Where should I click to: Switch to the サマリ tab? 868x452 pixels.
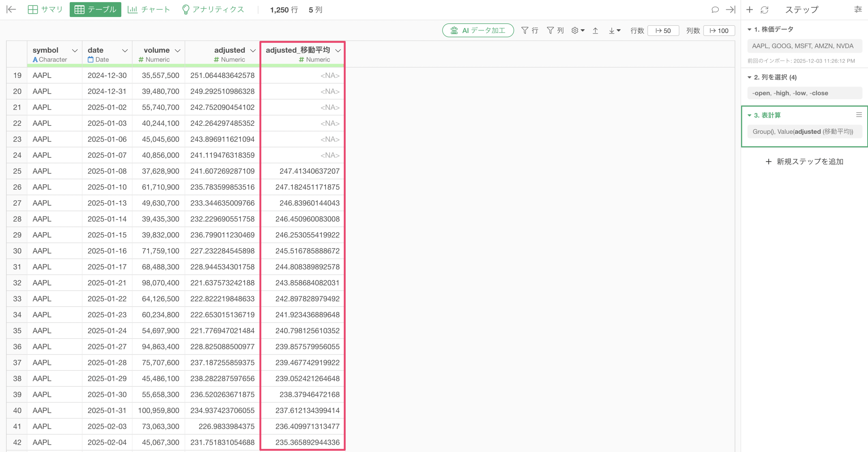click(x=45, y=9)
